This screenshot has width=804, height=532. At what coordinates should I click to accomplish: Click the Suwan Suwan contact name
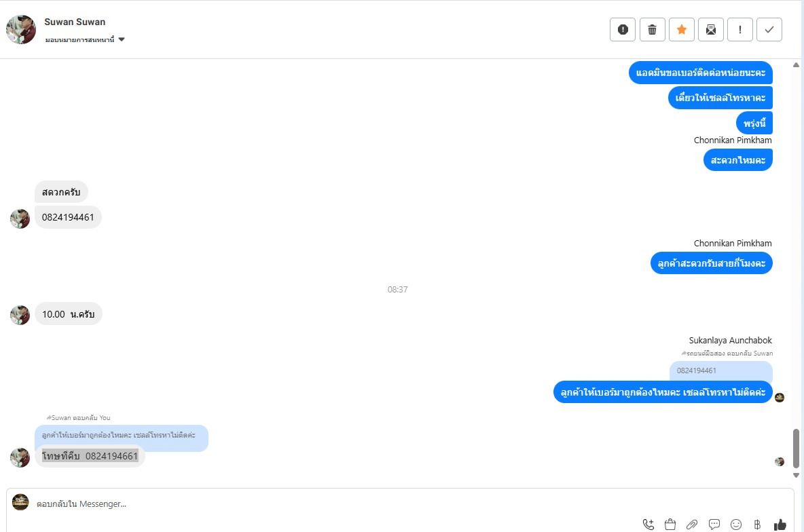coord(75,22)
